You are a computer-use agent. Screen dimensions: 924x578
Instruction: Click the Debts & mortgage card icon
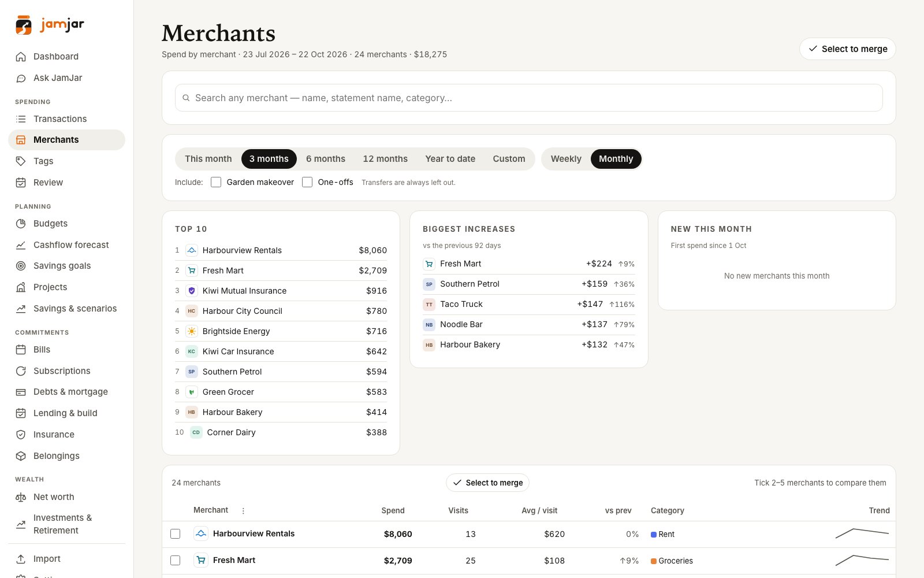pos(21,392)
